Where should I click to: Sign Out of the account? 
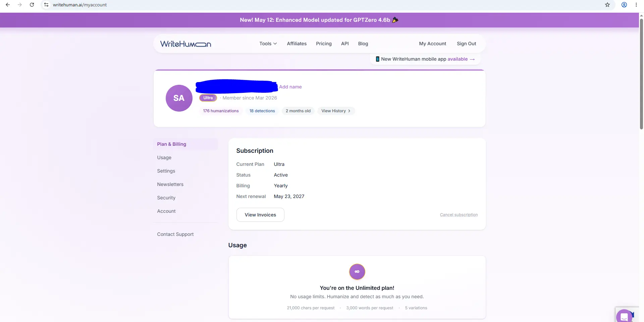[466, 44]
